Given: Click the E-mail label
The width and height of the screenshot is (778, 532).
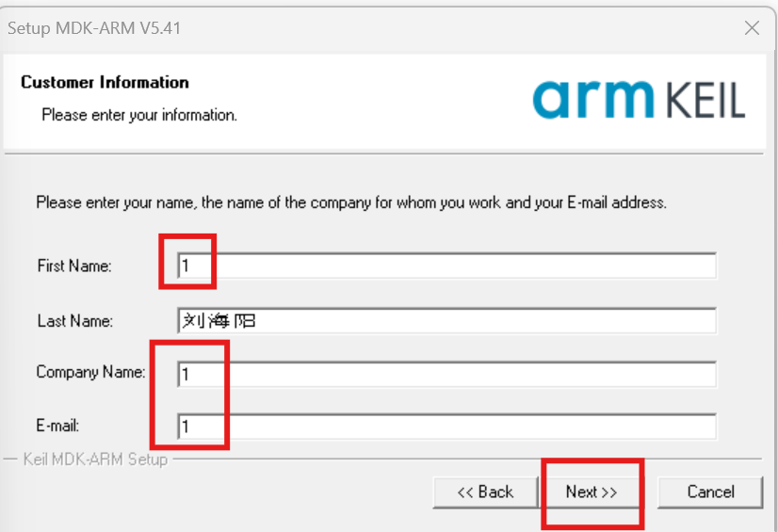Looking at the screenshot, I should (x=57, y=426).
